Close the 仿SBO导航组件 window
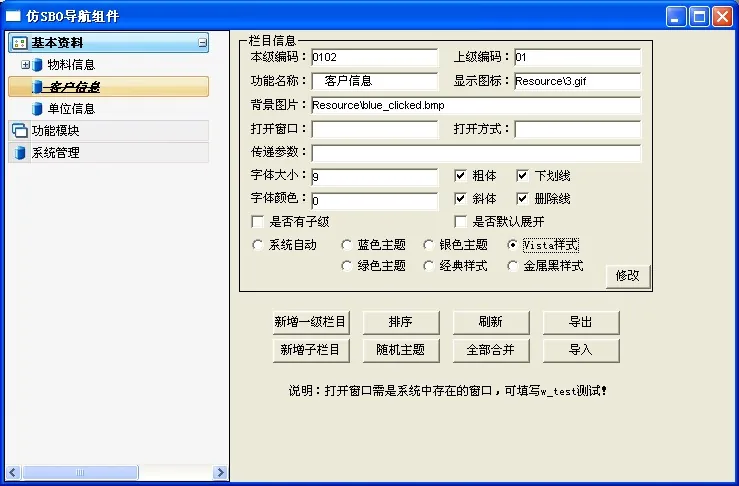 (722, 17)
